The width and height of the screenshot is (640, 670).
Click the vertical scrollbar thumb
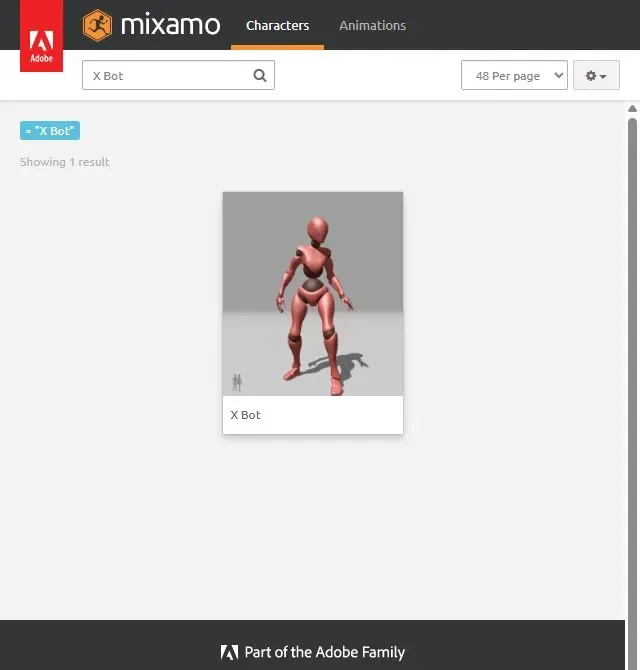pyautogui.click(x=632, y=393)
